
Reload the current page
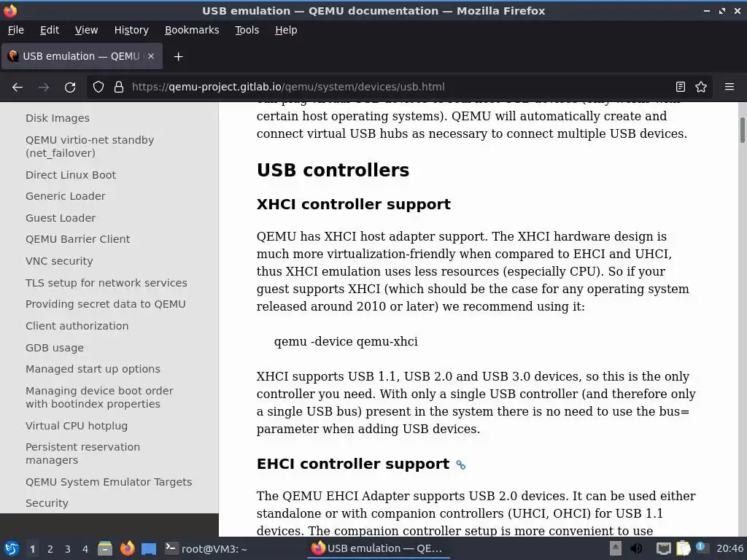click(x=70, y=87)
